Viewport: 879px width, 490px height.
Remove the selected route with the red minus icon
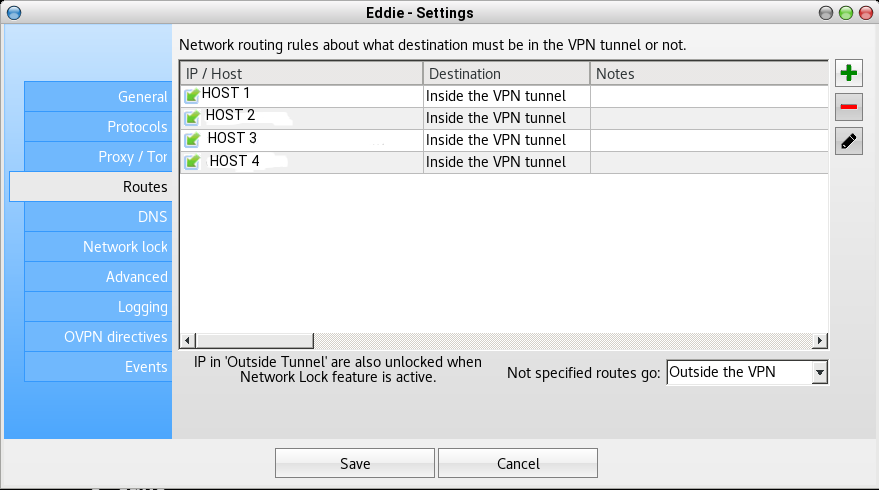pos(849,107)
